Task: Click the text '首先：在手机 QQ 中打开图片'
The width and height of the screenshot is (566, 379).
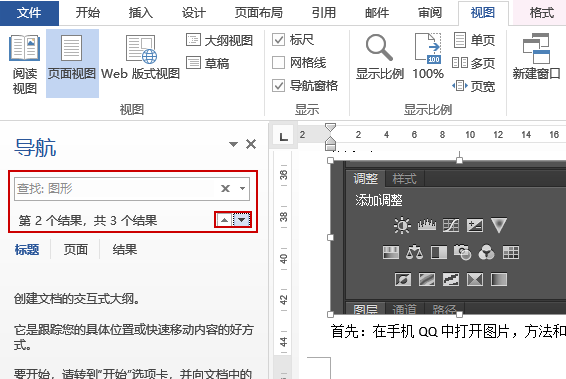Action: click(x=421, y=331)
